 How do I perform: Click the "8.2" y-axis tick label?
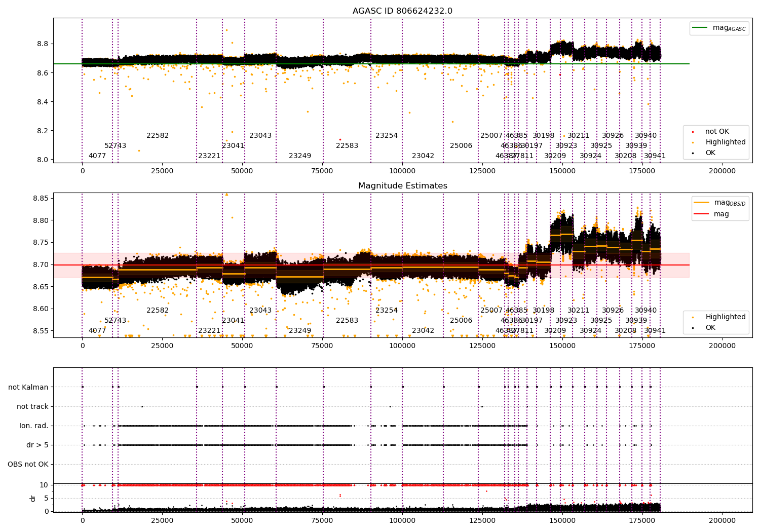(x=43, y=131)
